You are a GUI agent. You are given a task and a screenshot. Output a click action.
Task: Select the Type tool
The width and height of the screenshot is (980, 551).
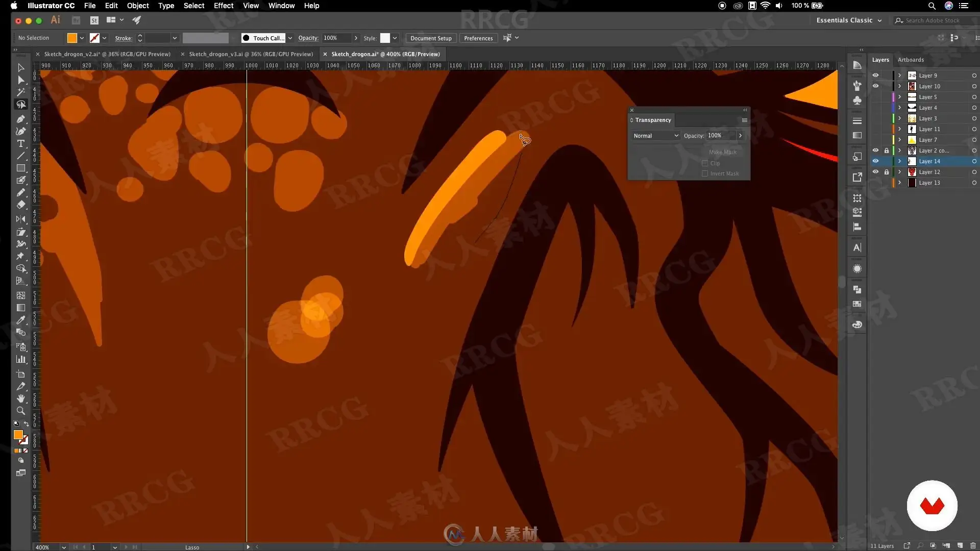coord(21,144)
